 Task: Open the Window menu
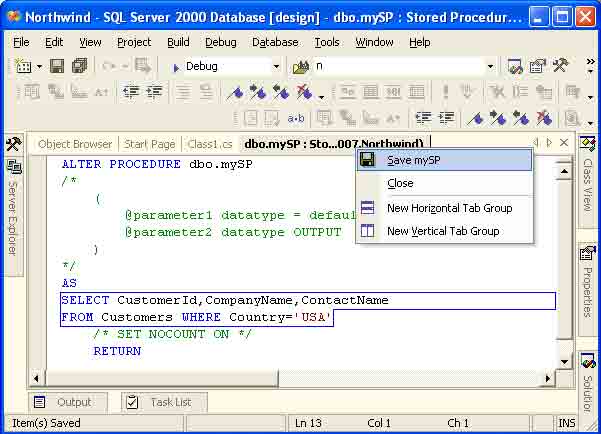(374, 42)
